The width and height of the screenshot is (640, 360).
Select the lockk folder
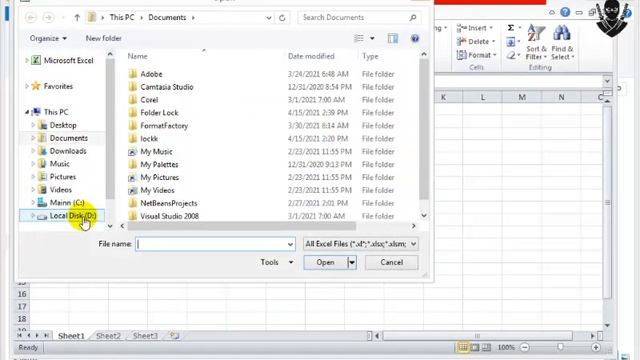click(x=149, y=139)
